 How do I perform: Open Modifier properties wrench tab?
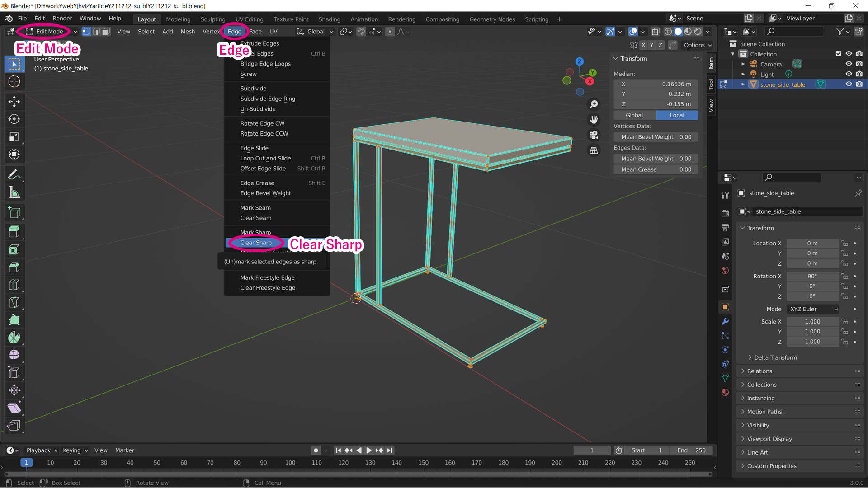point(725,321)
